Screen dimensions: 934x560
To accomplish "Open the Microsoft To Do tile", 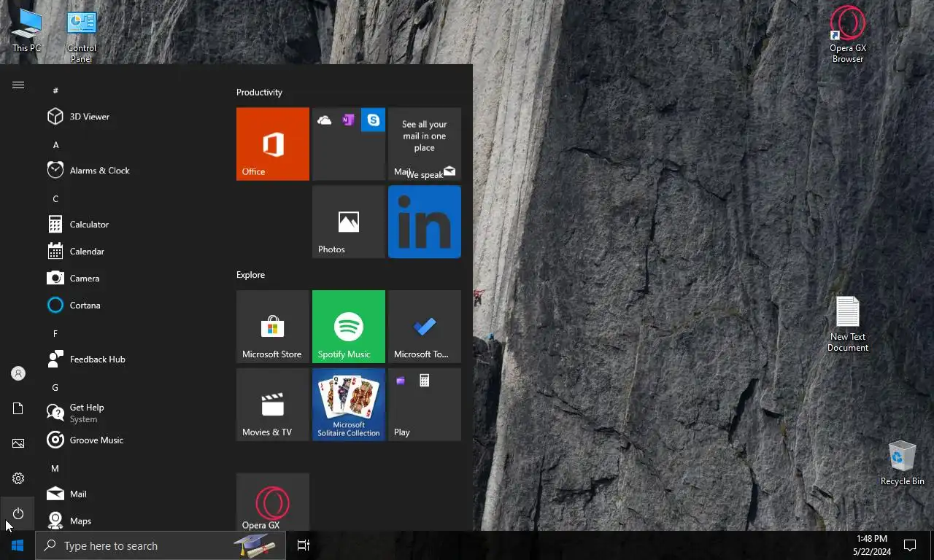I will pyautogui.click(x=425, y=327).
